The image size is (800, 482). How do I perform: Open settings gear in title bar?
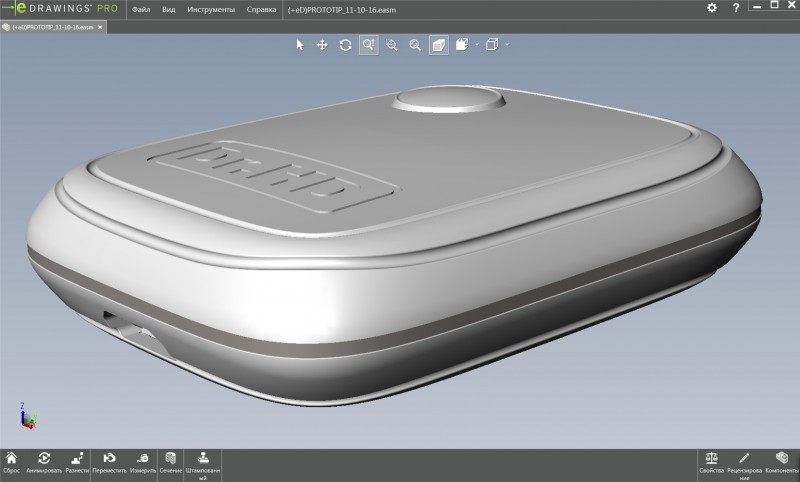(712, 8)
